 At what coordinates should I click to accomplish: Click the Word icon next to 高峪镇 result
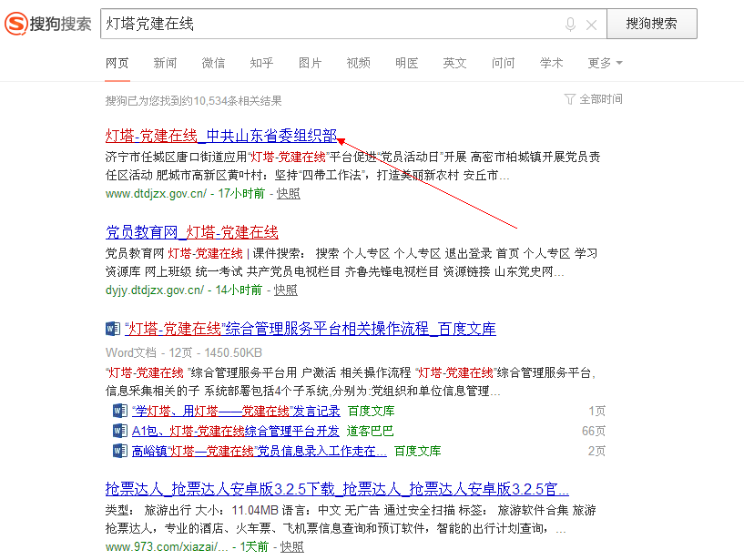click(x=120, y=451)
